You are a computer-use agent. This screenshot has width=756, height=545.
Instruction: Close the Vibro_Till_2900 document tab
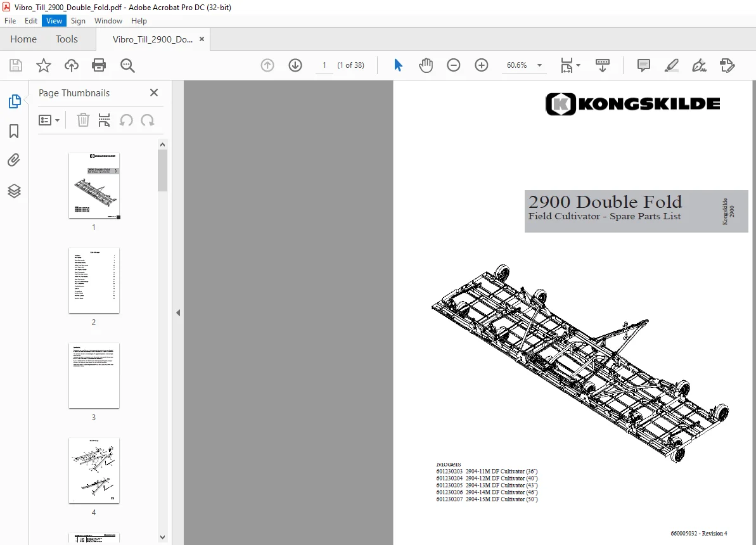[x=202, y=39]
